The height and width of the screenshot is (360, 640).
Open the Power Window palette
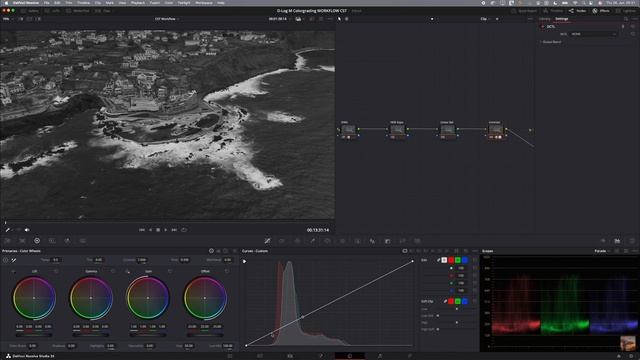327,241
